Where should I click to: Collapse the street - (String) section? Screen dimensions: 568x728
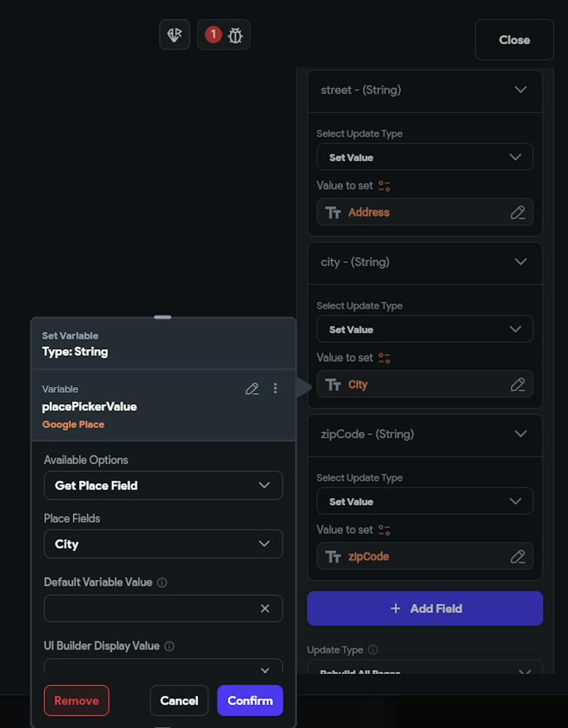pos(520,90)
